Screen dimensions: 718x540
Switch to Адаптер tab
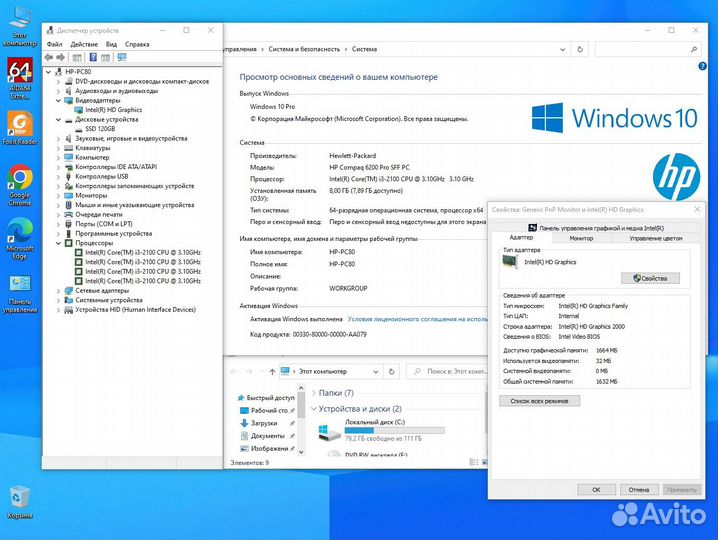[x=521, y=238]
